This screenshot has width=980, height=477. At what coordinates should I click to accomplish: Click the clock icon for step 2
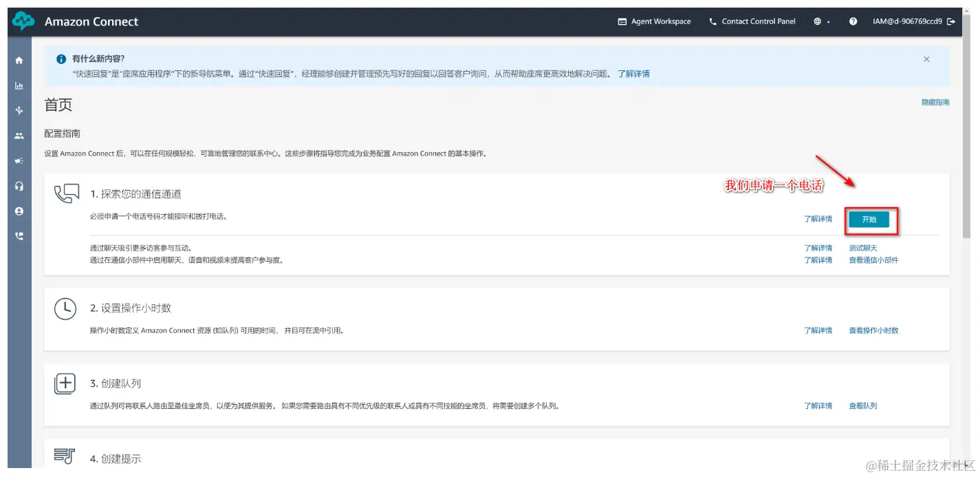pyautogui.click(x=65, y=309)
